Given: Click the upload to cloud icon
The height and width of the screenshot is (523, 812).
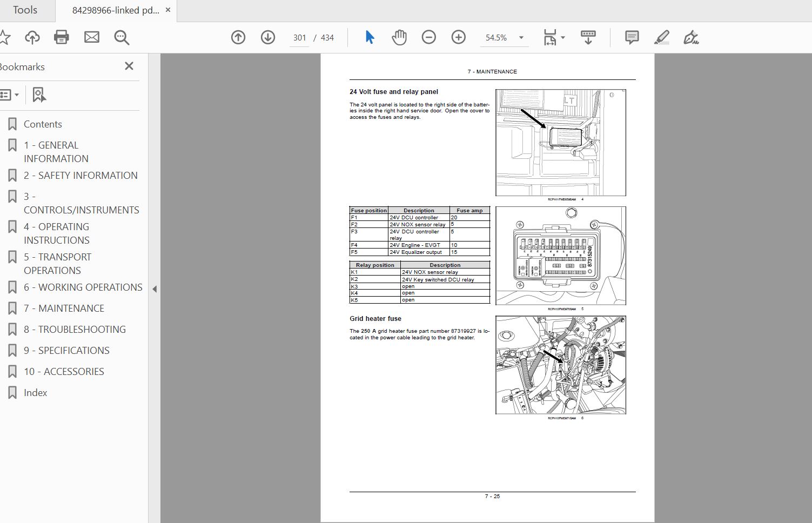Looking at the screenshot, I should tap(32, 37).
